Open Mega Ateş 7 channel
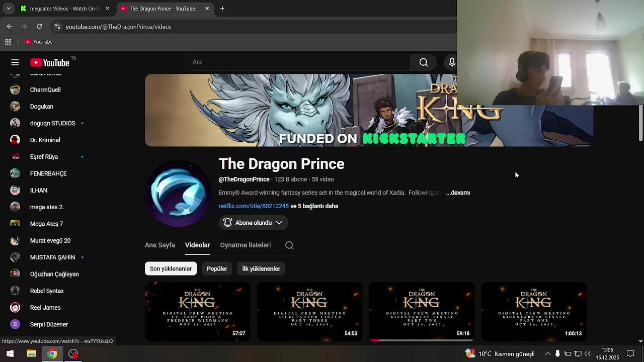Image resolution: width=644 pixels, height=362 pixels. (x=46, y=224)
